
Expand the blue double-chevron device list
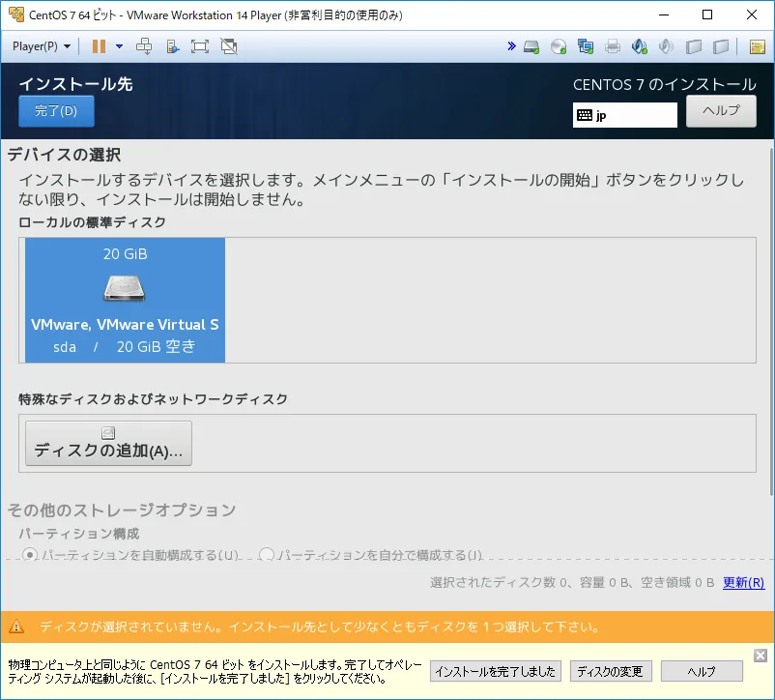point(511,46)
